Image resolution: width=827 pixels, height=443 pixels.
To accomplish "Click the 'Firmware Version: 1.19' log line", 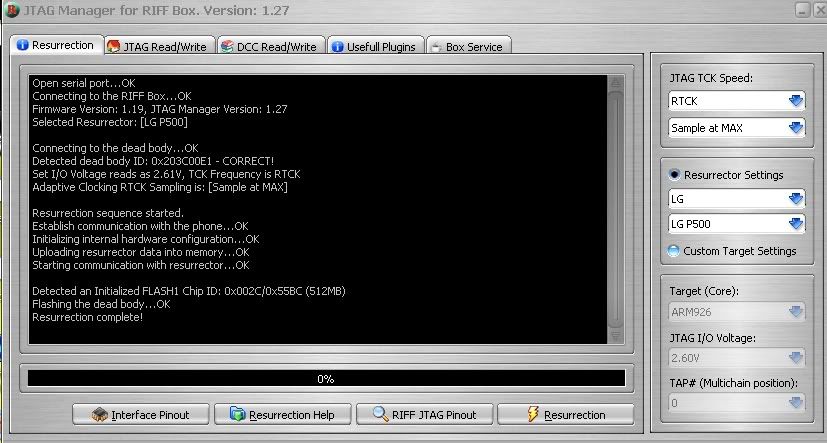I will click(160, 109).
